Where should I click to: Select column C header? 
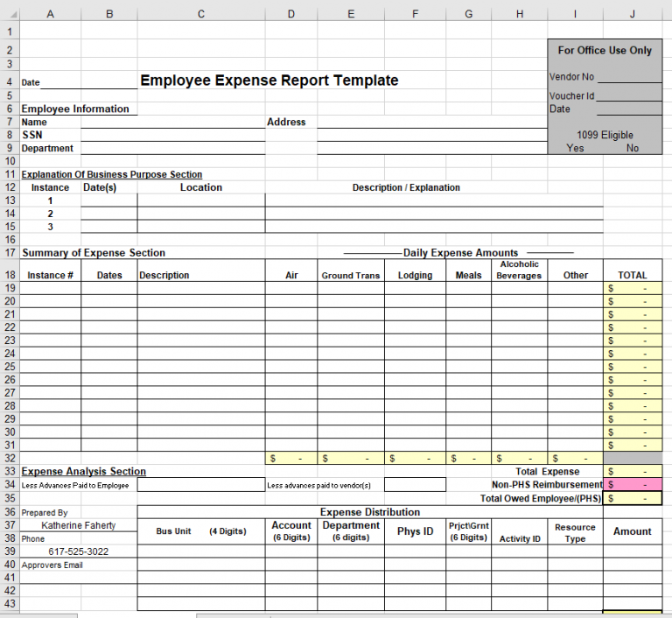tap(201, 14)
